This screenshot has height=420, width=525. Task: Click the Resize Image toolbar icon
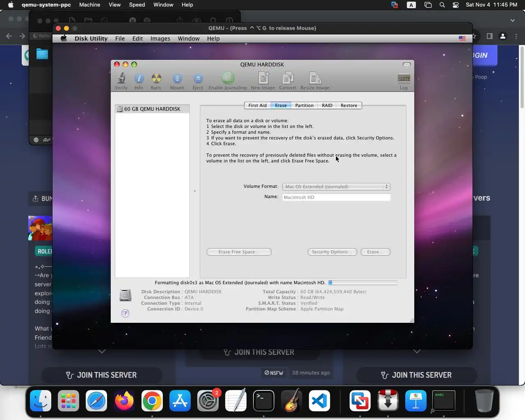point(315,81)
